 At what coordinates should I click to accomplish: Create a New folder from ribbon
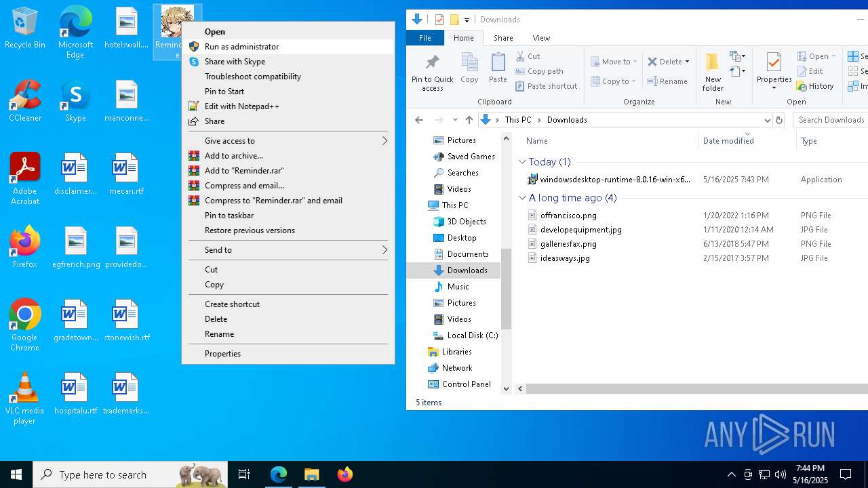tap(713, 73)
